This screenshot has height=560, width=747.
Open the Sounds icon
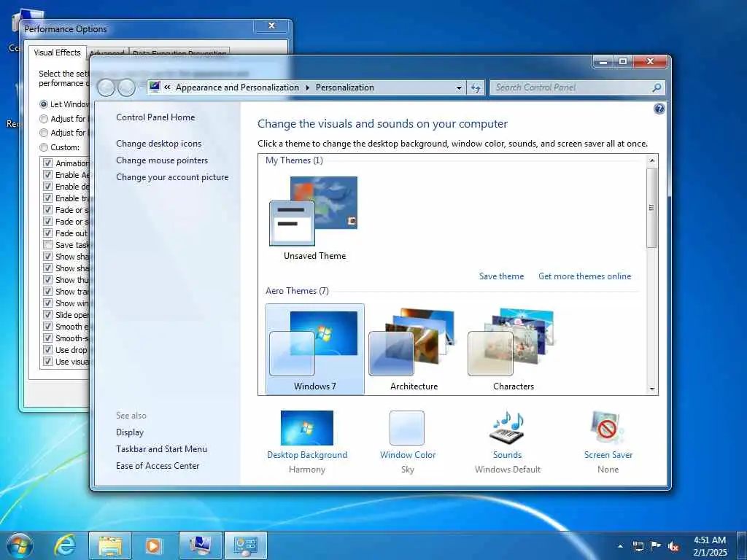[508, 427]
